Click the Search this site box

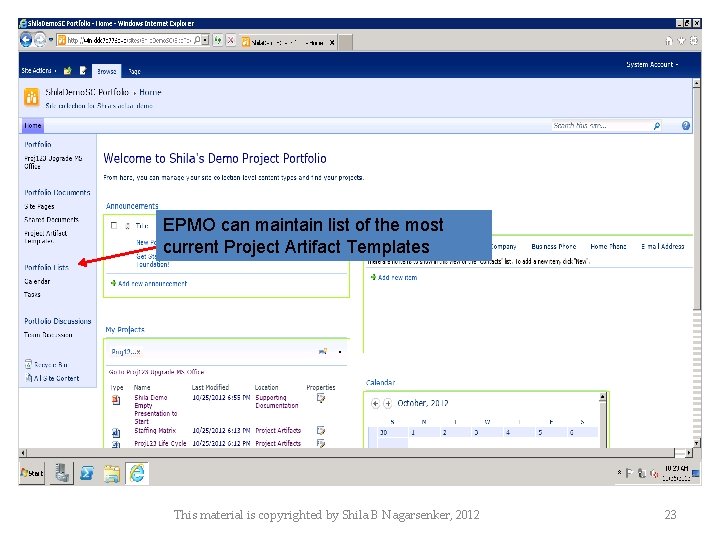(x=602, y=125)
